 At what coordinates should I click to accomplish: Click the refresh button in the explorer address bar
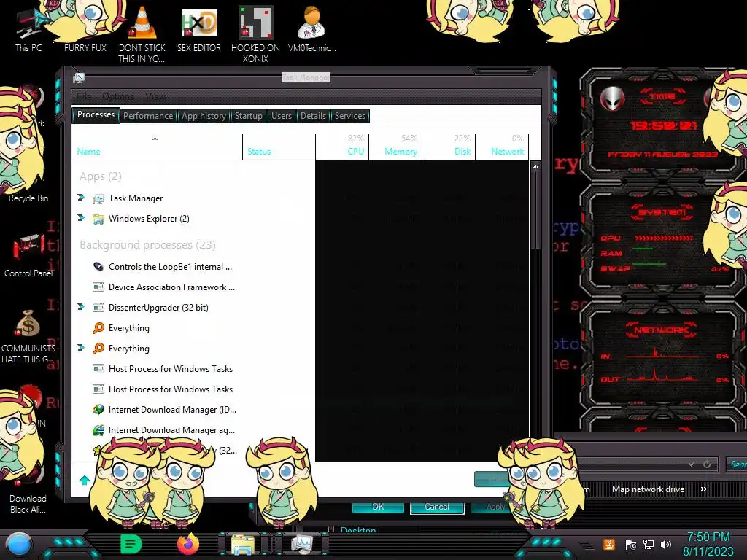707,464
